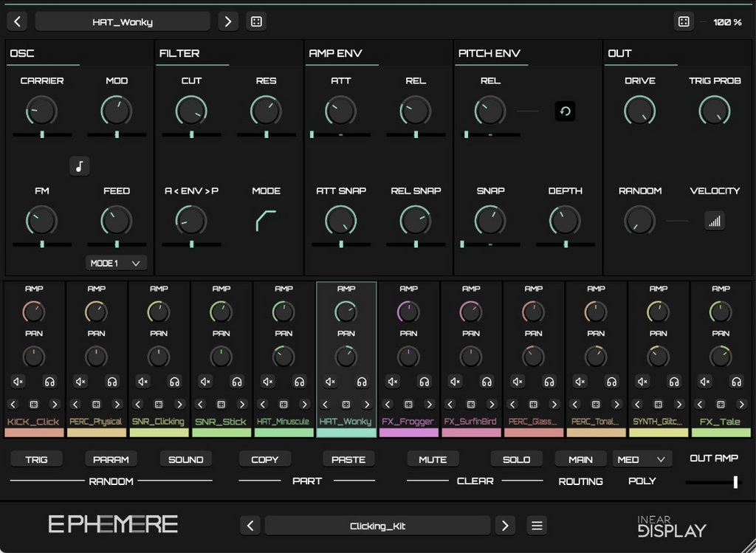
Task: Click the Pitch Env loop reset icon
Action: [565, 111]
